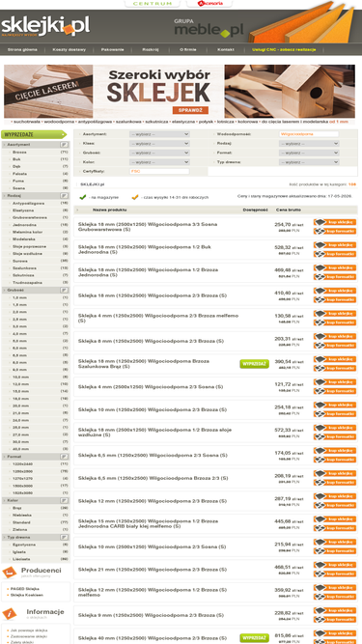Click WYPRZEDAŻ badge on Szalunkowa Brąz row
362x644 pixels.
tap(255, 364)
